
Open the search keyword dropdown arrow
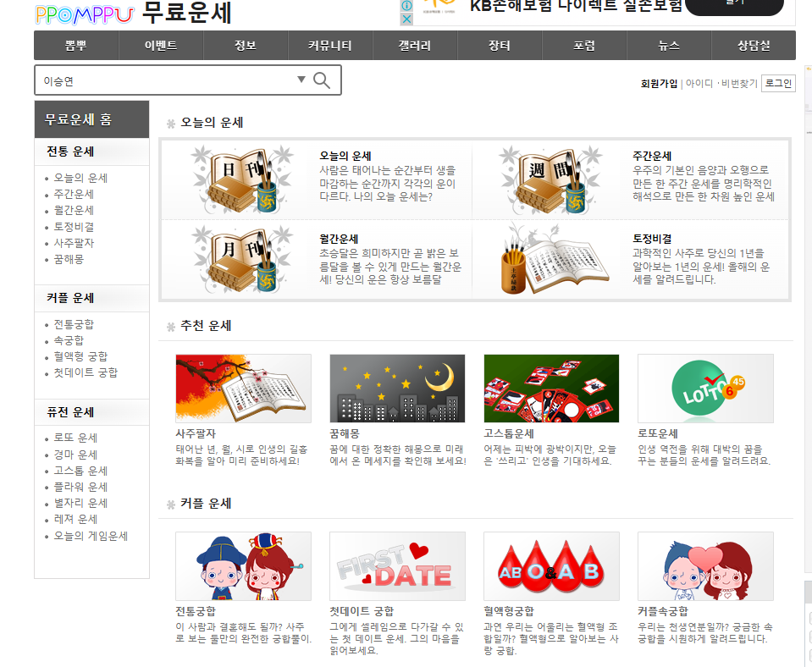pos(301,79)
